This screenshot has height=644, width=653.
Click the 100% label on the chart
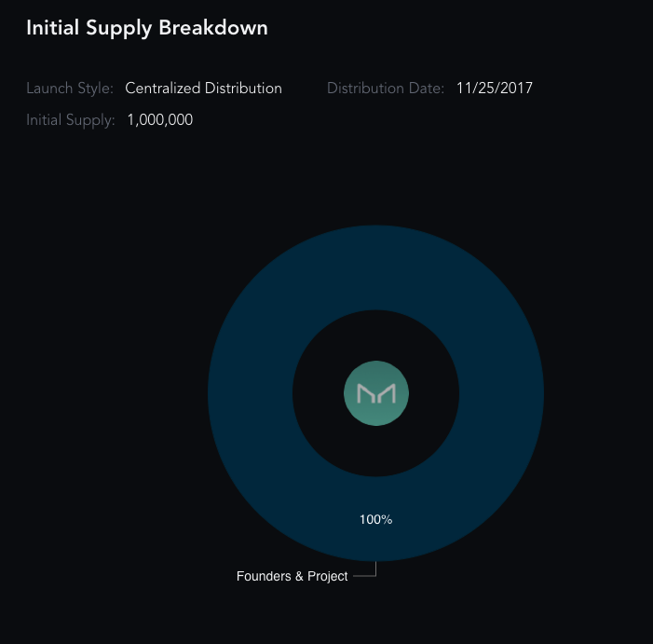(x=375, y=519)
